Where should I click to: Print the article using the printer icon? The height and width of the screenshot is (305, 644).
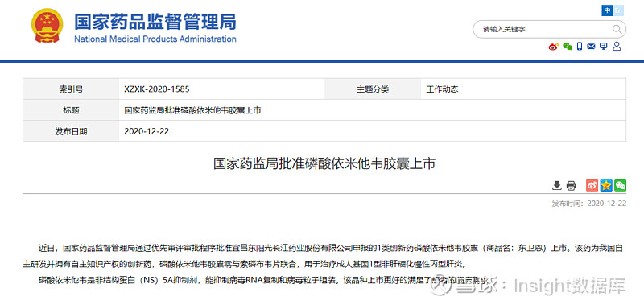click(572, 185)
